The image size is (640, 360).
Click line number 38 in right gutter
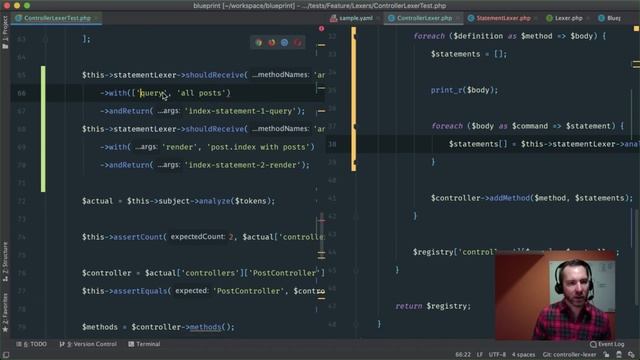coord(332,144)
